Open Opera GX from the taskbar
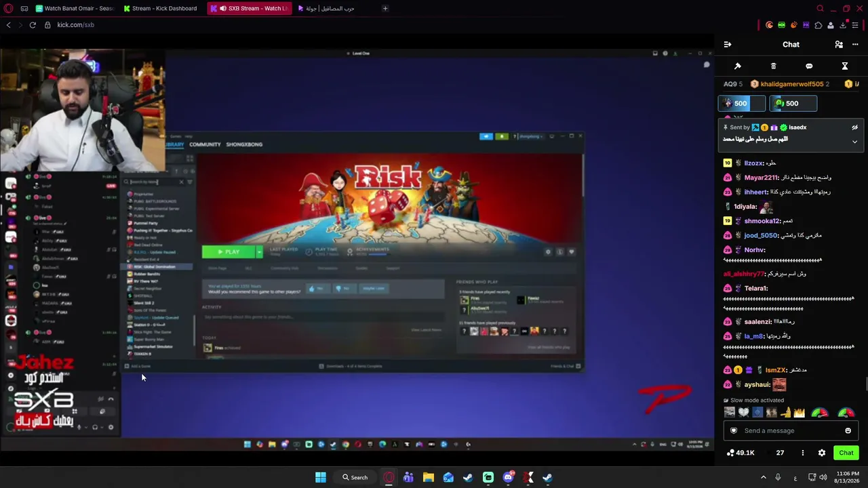 point(389,477)
